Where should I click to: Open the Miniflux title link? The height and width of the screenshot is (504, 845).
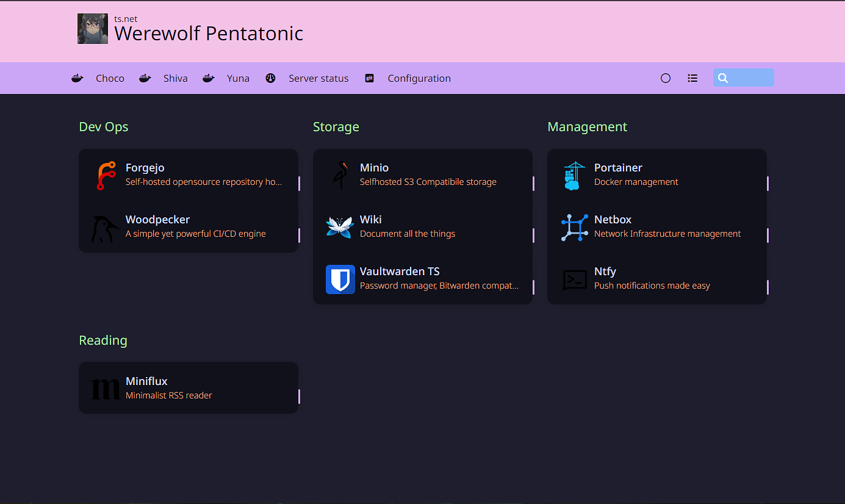[146, 381]
